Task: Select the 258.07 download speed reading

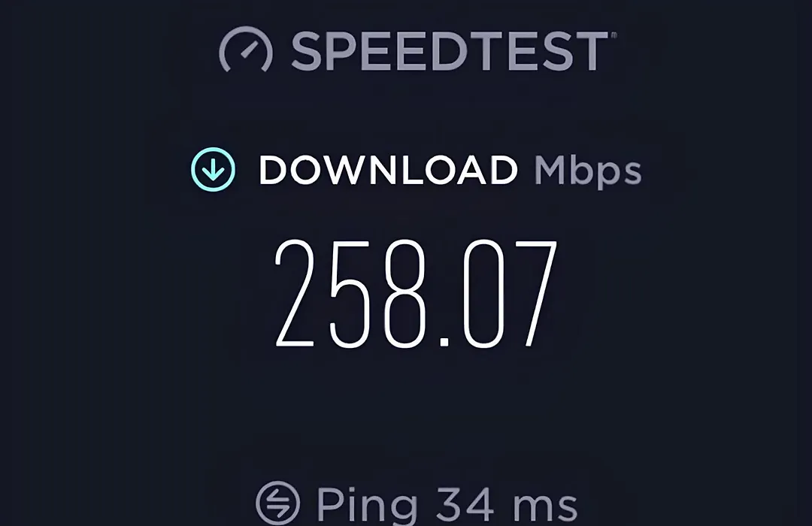Action: (x=416, y=294)
